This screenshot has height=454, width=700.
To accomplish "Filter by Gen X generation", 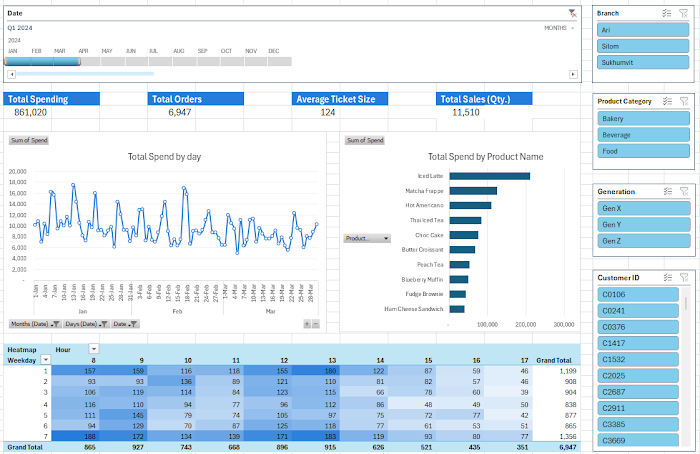I will pyautogui.click(x=644, y=208).
